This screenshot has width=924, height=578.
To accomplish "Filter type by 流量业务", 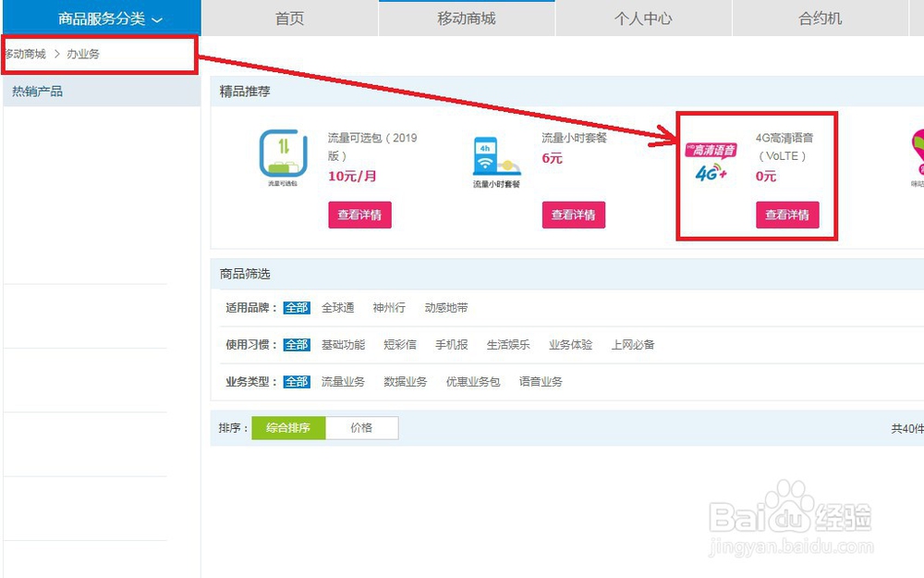I will (x=343, y=382).
